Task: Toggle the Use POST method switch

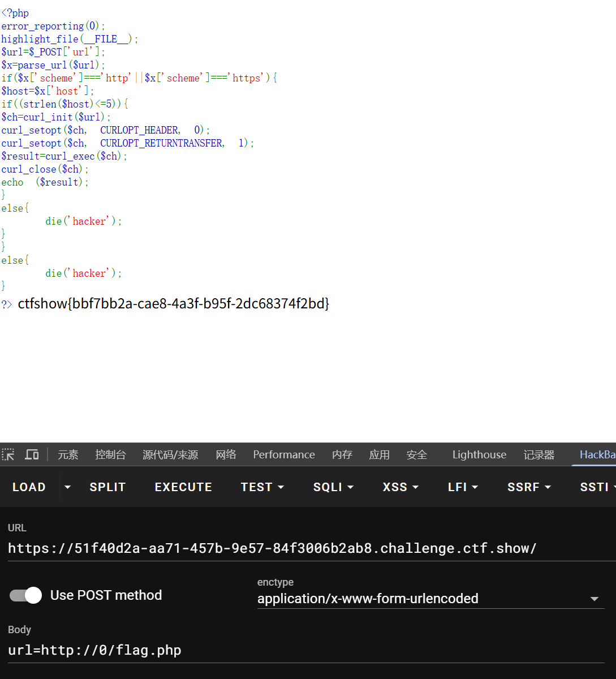Action: [26, 595]
